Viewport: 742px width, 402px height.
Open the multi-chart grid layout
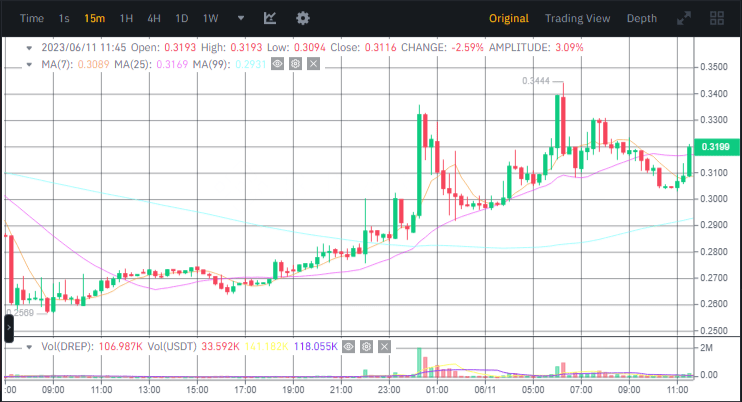pos(717,18)
